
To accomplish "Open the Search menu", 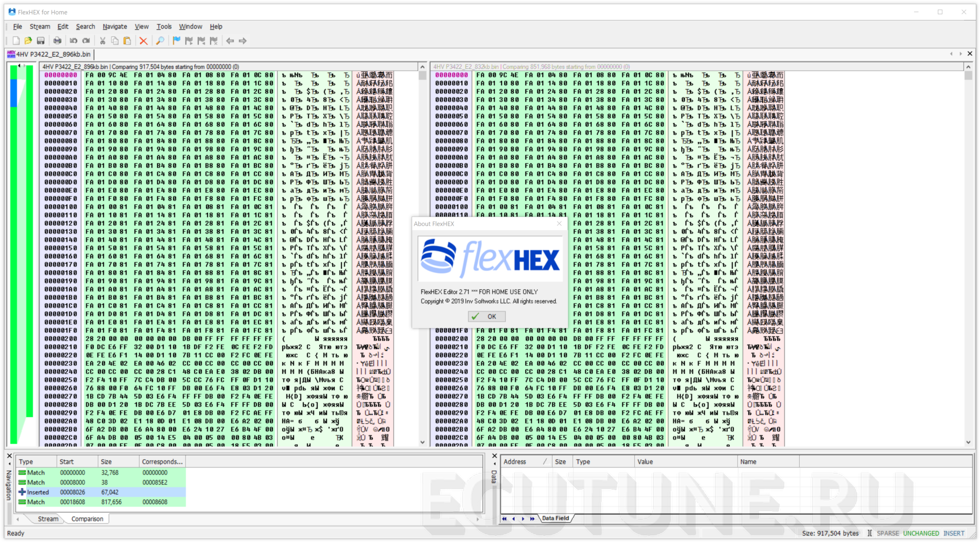I will (85, 27).
